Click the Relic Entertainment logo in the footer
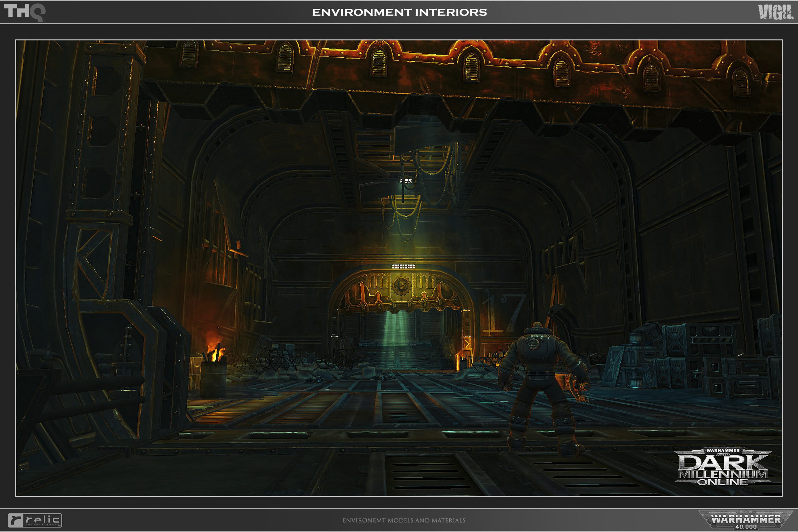This screenshot has height=532, width=798. (35, 520)
